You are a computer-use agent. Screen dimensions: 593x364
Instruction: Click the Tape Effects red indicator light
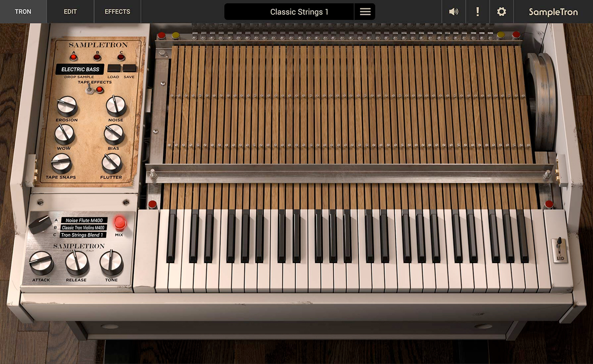99,89
